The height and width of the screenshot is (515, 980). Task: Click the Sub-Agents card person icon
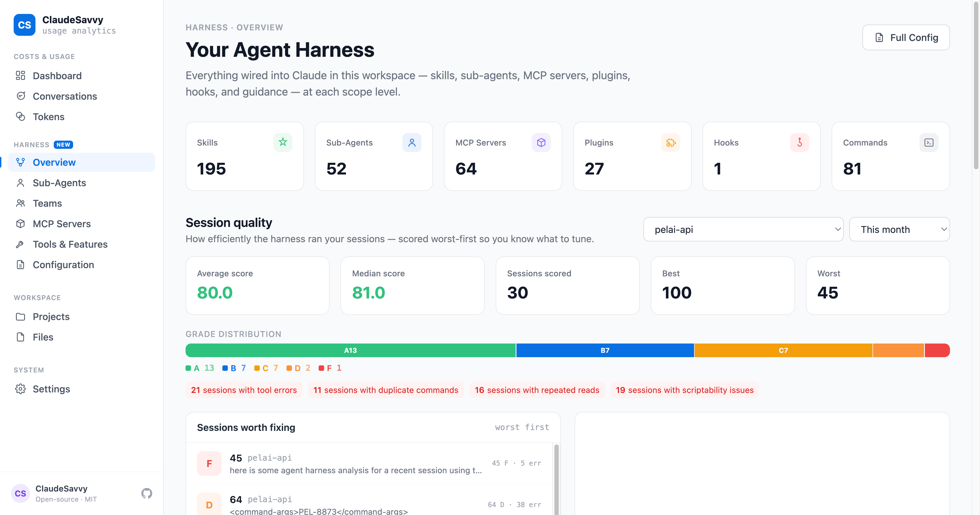(412, 142)
